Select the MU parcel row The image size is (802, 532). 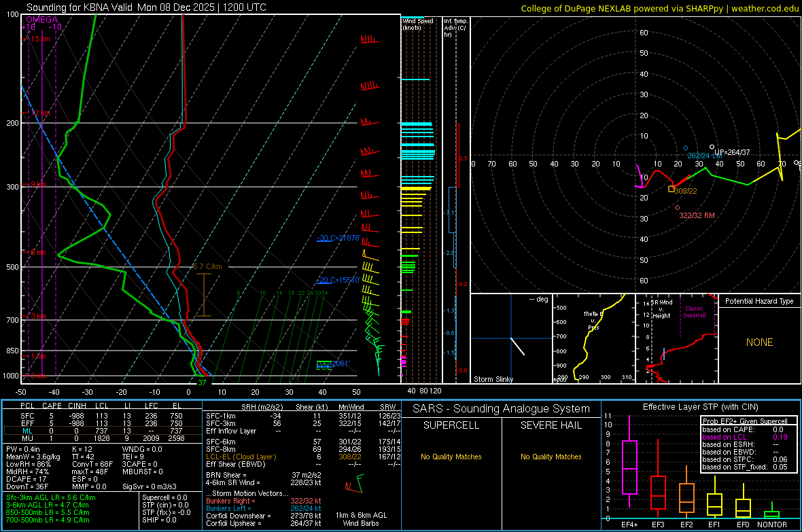pyautogui.click(x=102, y=438)
